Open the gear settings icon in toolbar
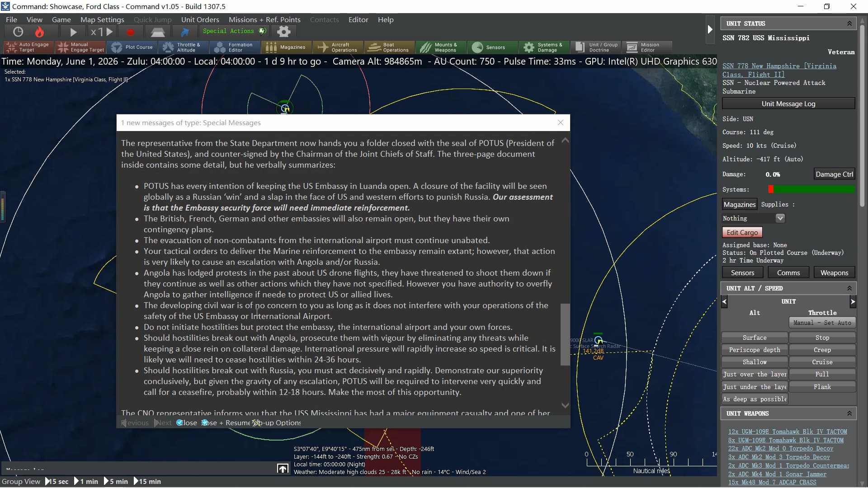Screen dimensions: 868x488 pos(283,31)
